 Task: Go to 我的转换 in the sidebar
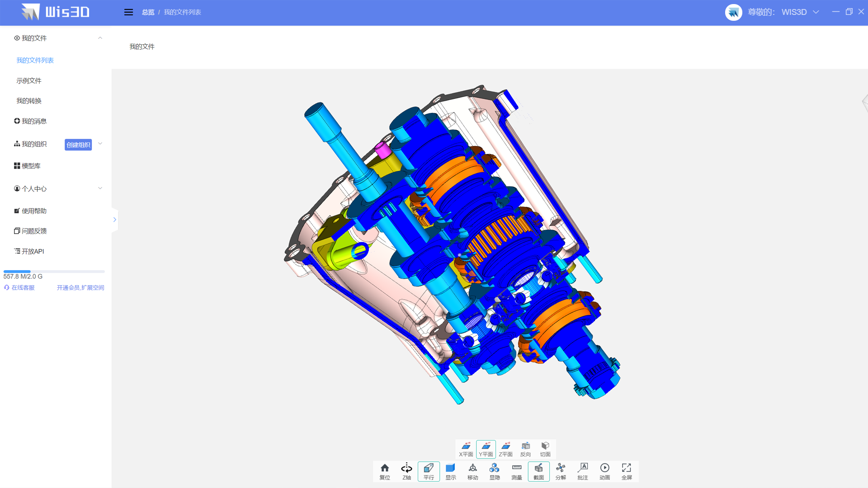coord(29,101)
